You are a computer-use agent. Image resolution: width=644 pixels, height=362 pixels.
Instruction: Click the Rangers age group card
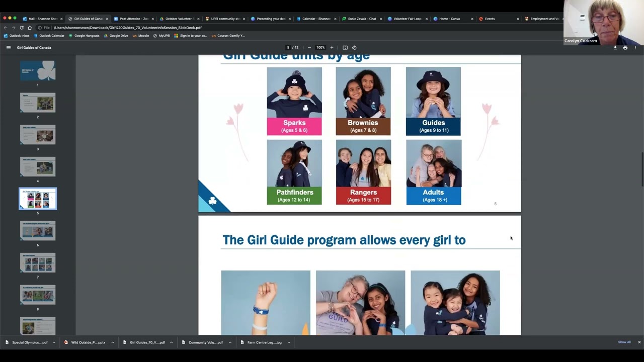(363, 172)
